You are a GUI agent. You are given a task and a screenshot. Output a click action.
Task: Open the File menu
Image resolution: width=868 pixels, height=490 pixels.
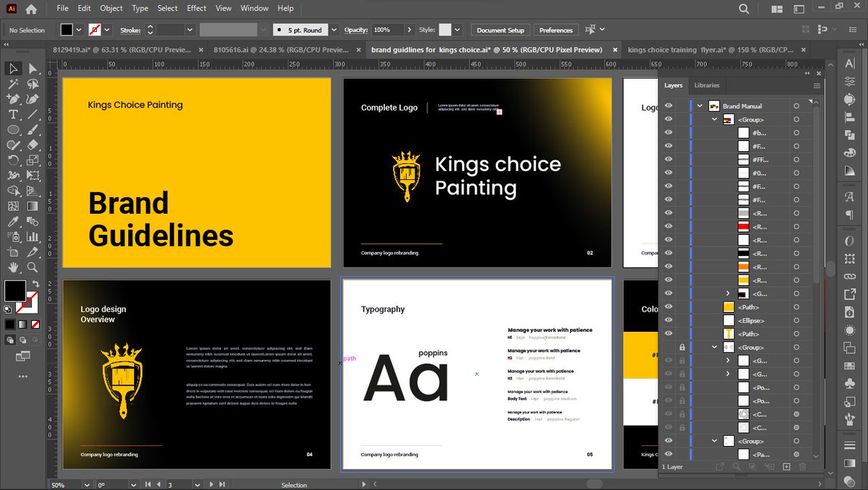tap(62, 8)
